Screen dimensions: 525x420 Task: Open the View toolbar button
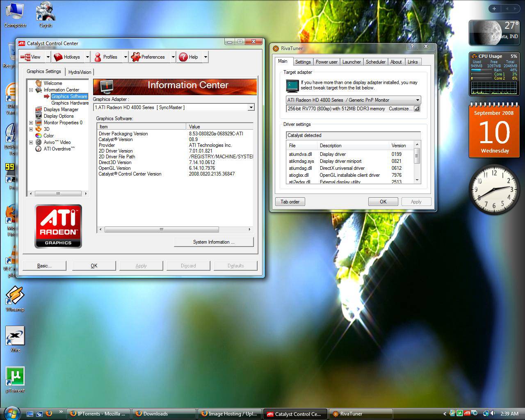32,57
